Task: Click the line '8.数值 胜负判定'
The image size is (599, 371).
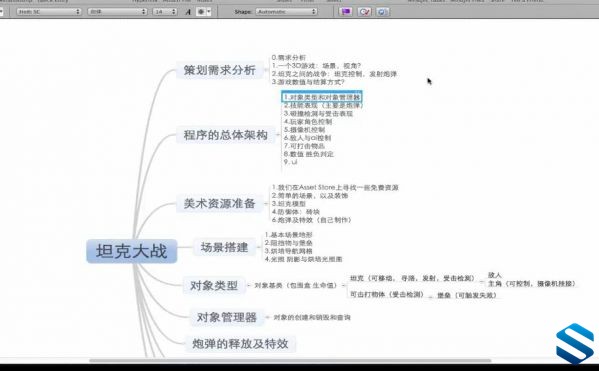Action: (309, 154)
